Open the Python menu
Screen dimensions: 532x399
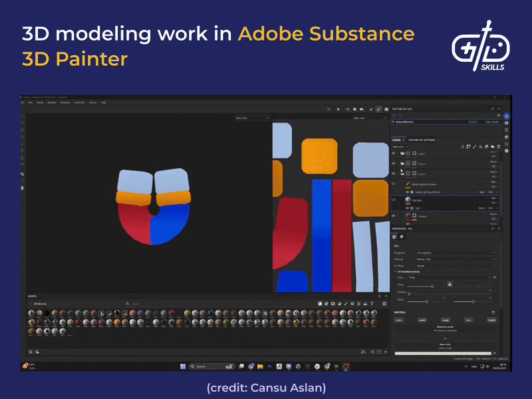pos(92,102)
